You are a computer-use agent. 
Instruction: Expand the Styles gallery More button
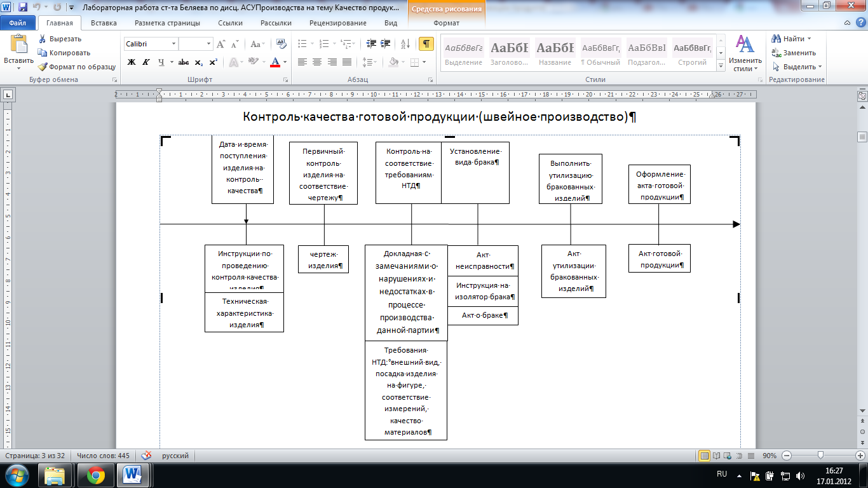(x=721, y=66)
